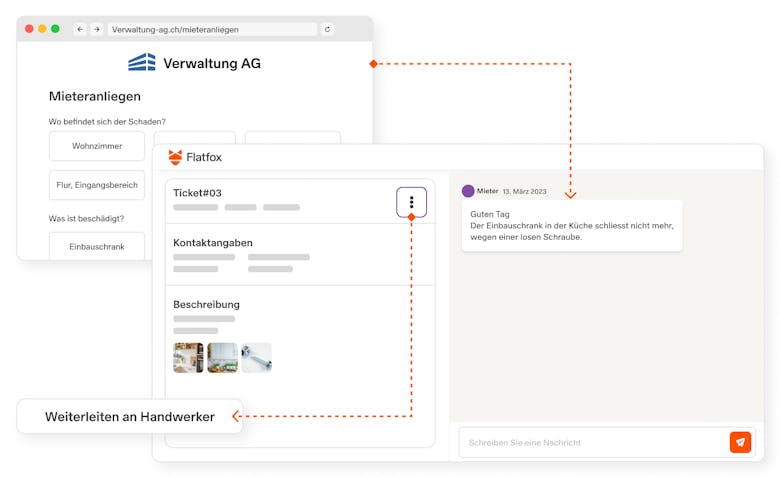Reload the page with the refresh icon

pyautogui.click(x=327, y=29)
